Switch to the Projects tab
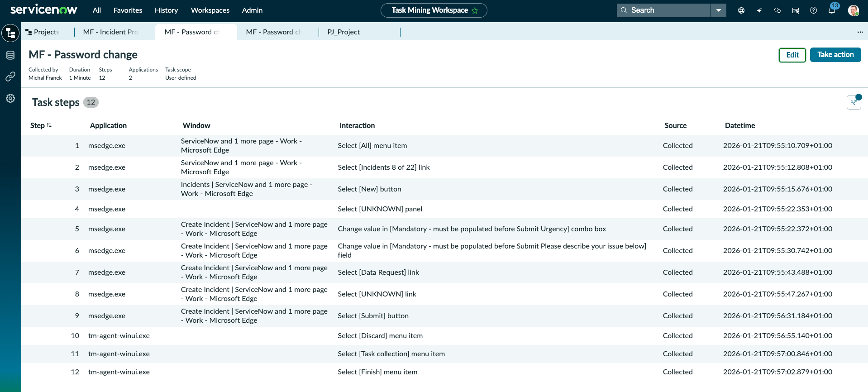Viewport: 868px width, 392px height. tap(46, 32)
